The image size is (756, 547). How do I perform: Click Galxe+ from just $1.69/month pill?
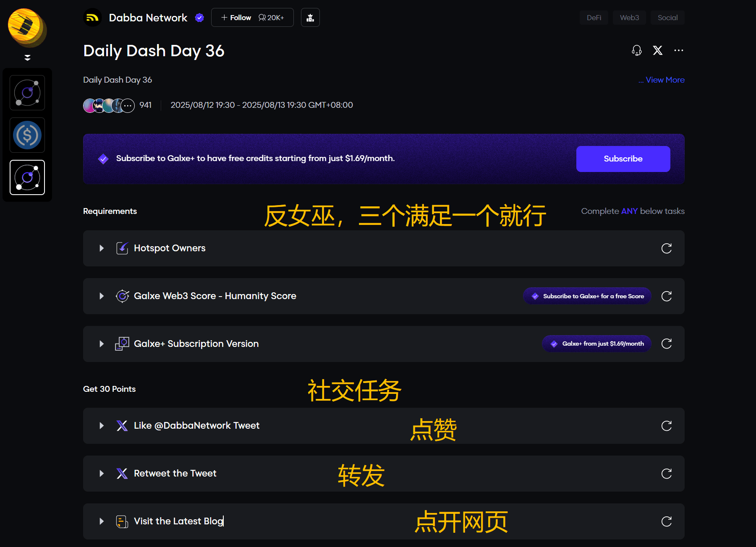(x=596, y=344)
